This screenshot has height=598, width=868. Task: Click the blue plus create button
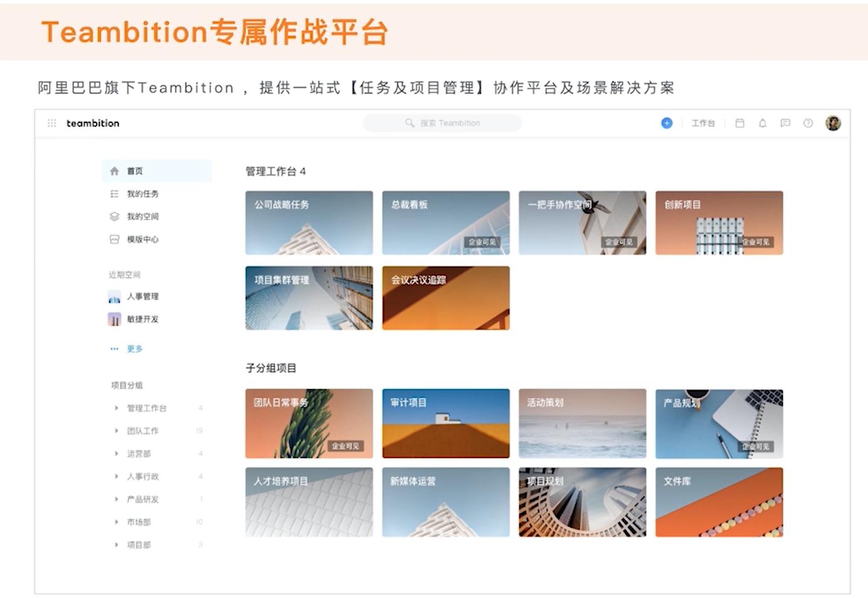pos(666,123)
